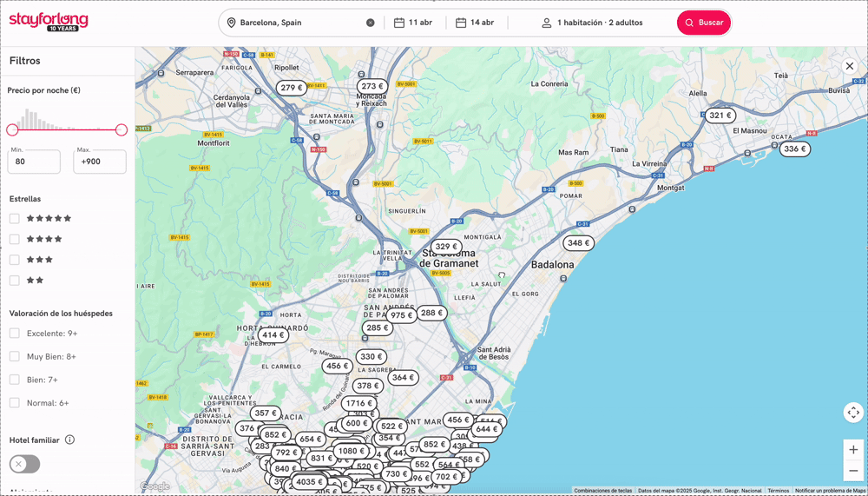Close the map view
868x496 pixels.
tap(850, 66)
